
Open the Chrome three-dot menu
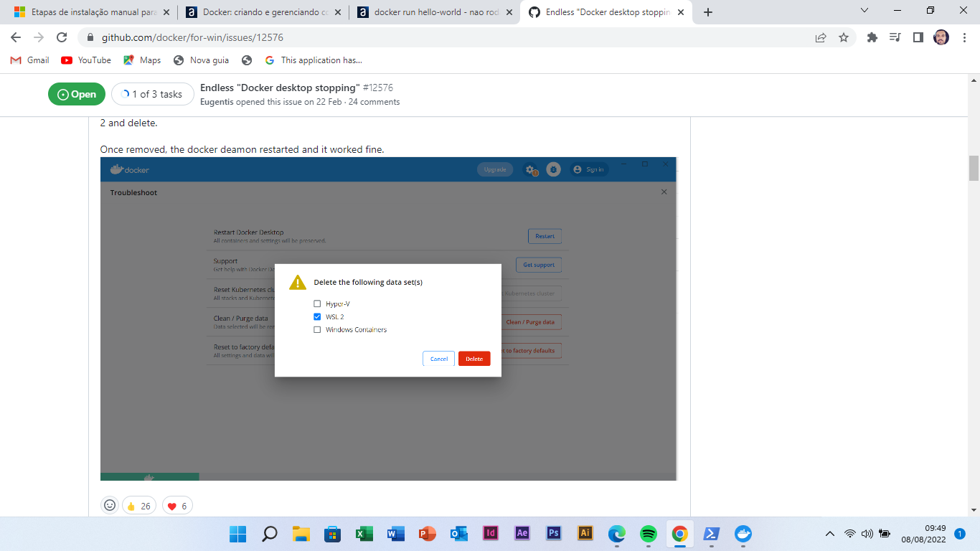click(x=963, y=37)
